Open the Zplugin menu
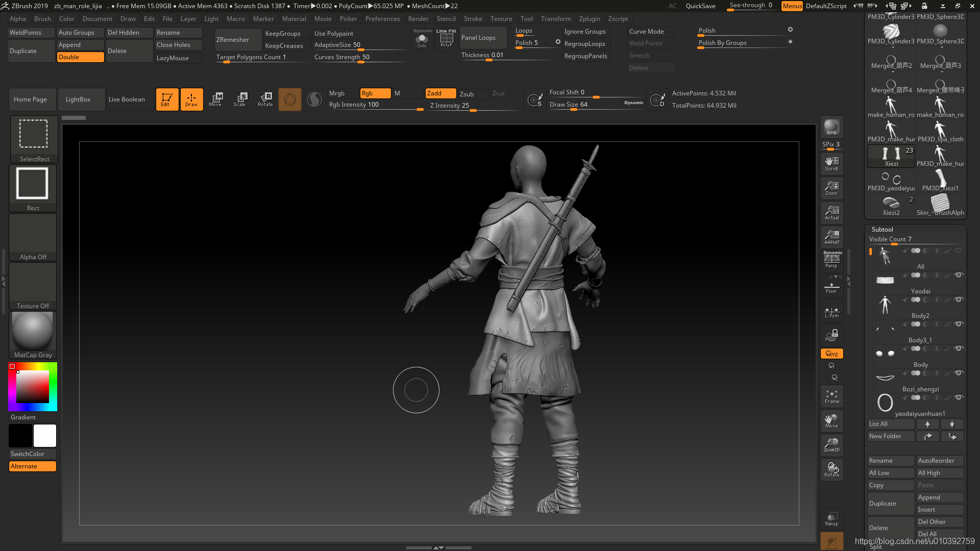980x551 pixels. coord(590,19)
